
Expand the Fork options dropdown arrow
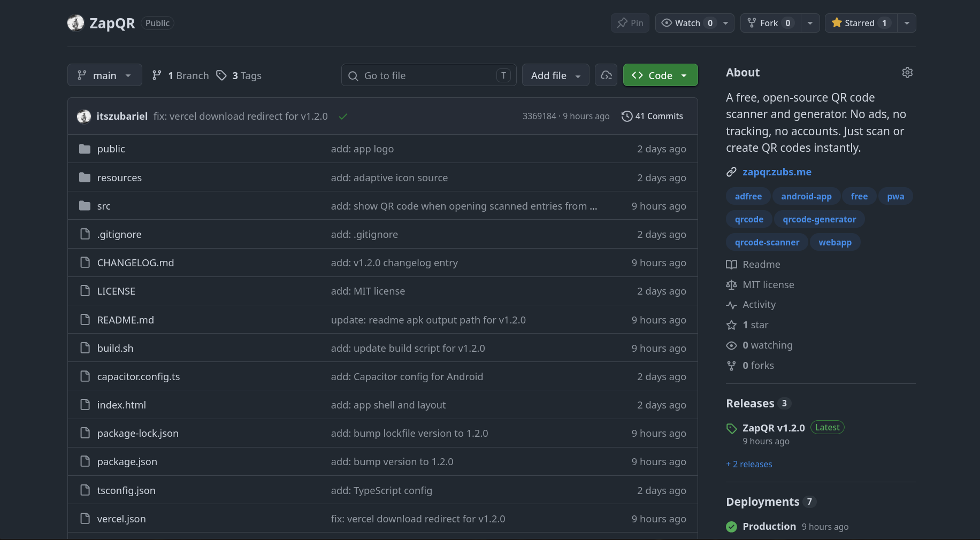810,23
